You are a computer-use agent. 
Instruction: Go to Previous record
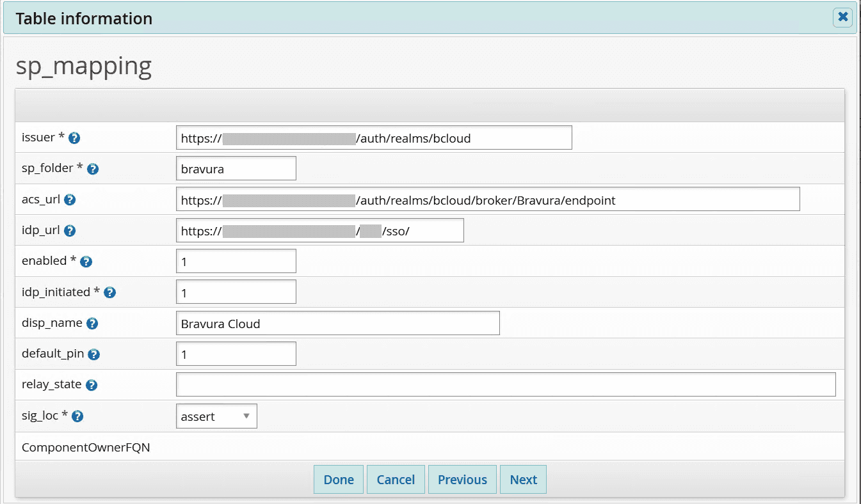pos(462,480)
